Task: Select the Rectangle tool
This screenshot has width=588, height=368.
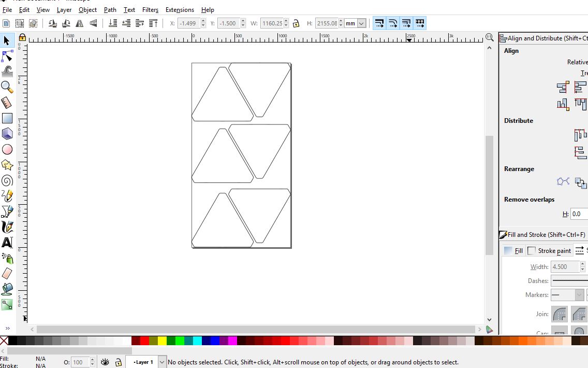Action: [7, 118]
